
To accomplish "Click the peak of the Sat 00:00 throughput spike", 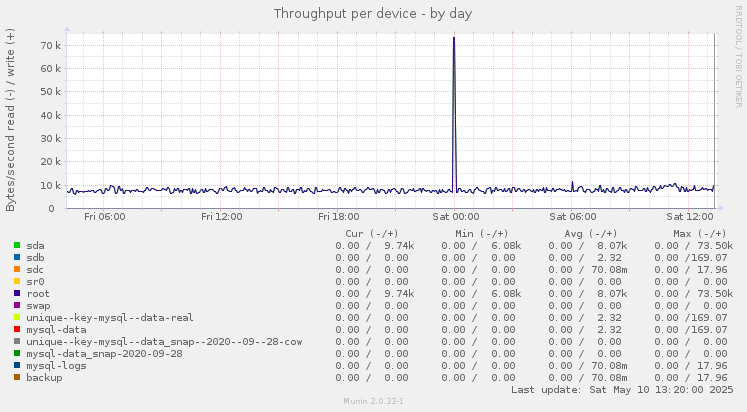I will pos(454,38).
